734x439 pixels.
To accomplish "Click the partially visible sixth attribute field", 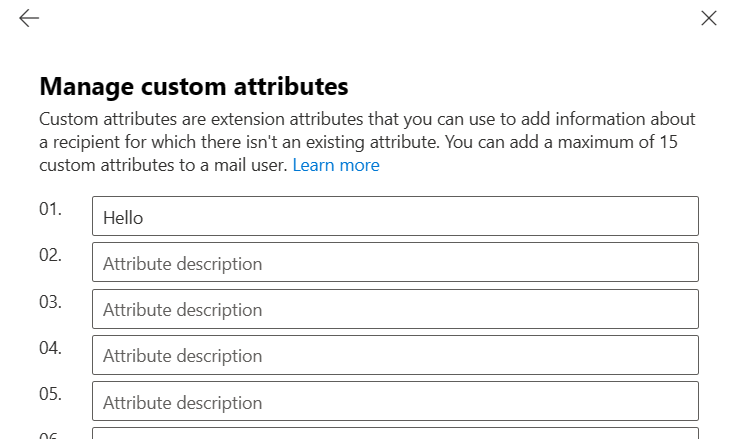I will [395, 434].
